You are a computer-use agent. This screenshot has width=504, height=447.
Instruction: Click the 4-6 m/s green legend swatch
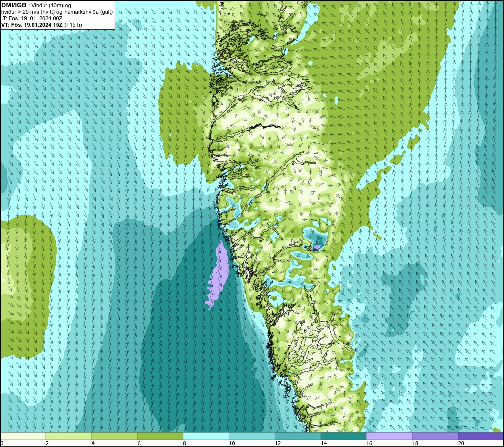coord(114,436)
